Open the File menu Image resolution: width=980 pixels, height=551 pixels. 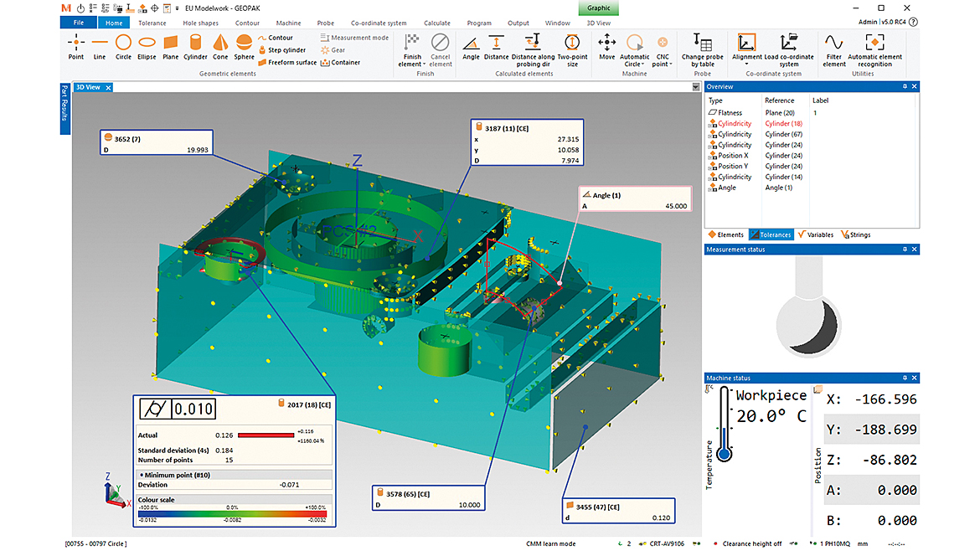click(x=78, y=23)
